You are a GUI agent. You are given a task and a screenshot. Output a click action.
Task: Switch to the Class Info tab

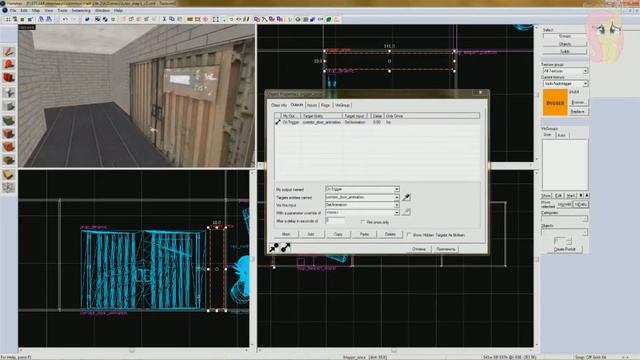[279, 105]
